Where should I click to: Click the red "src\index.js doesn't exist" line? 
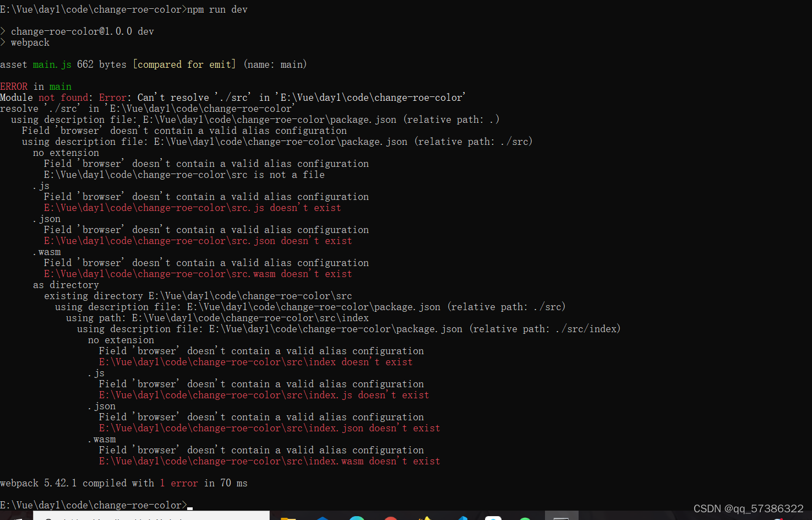264,395
